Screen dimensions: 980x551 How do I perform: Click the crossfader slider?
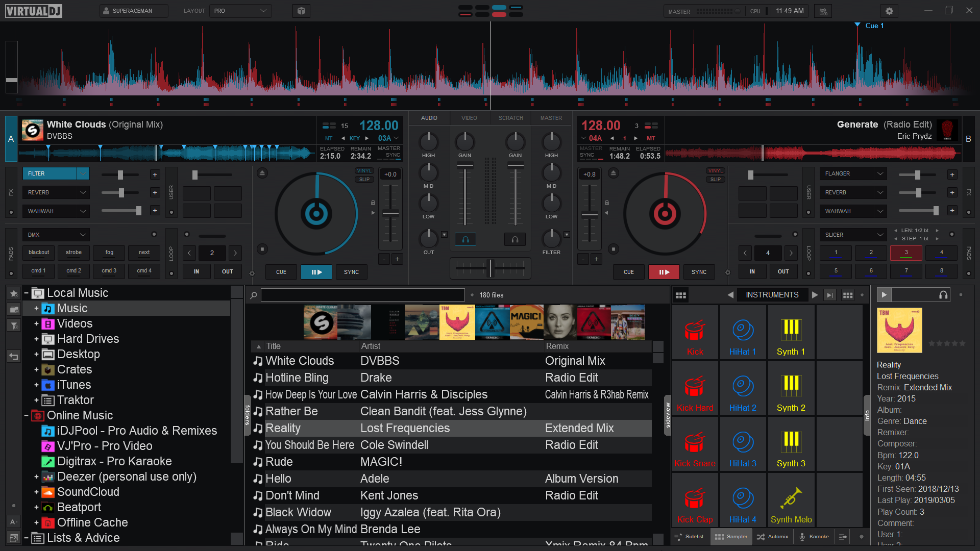point(491,268)
